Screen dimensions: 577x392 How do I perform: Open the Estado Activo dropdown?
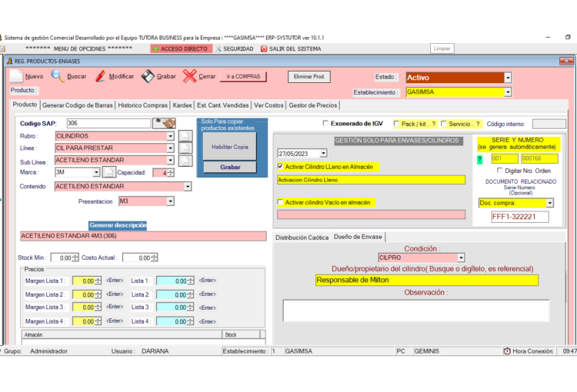(508, 78)
